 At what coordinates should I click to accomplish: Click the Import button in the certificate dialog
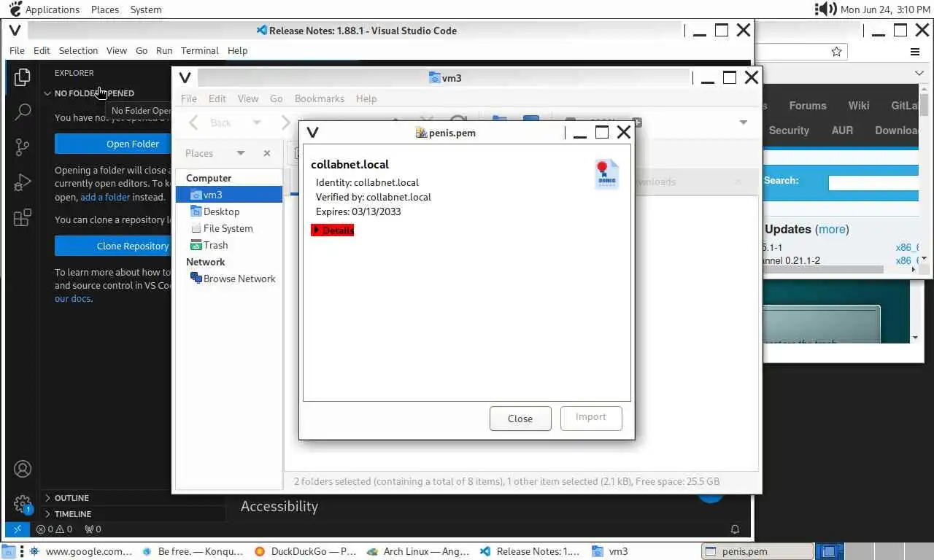click(591, 417)
